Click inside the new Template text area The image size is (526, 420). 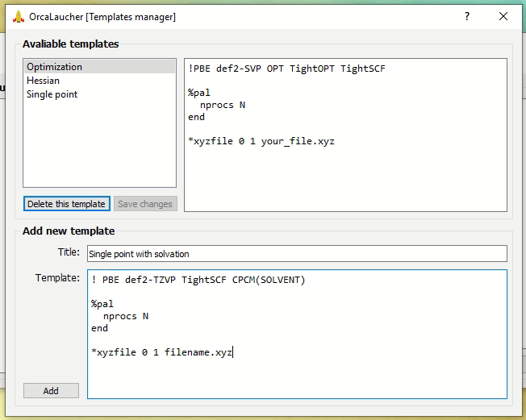pyautogui.click(x=297, y=335)
